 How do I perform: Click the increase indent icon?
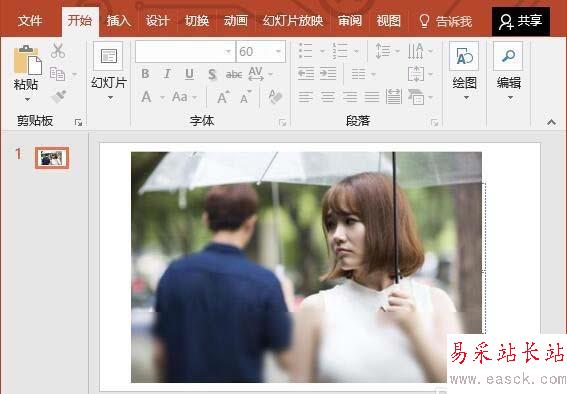tap(328, 74)
